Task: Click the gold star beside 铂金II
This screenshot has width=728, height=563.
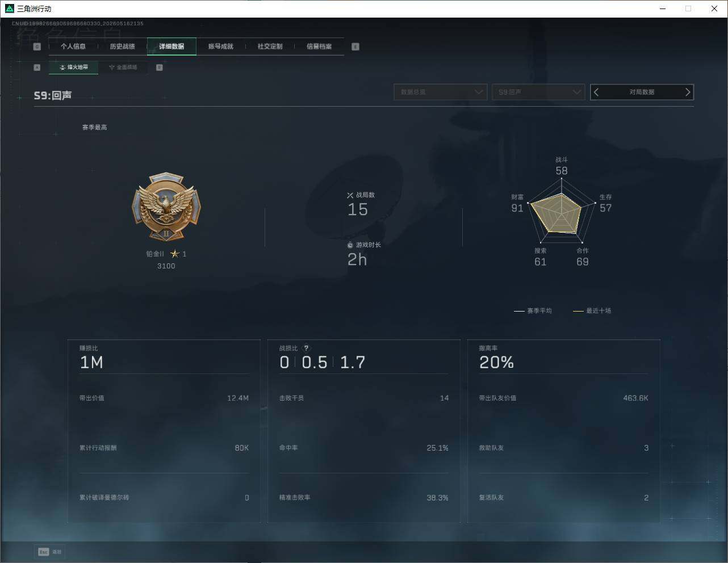Action: pos(175,254)
